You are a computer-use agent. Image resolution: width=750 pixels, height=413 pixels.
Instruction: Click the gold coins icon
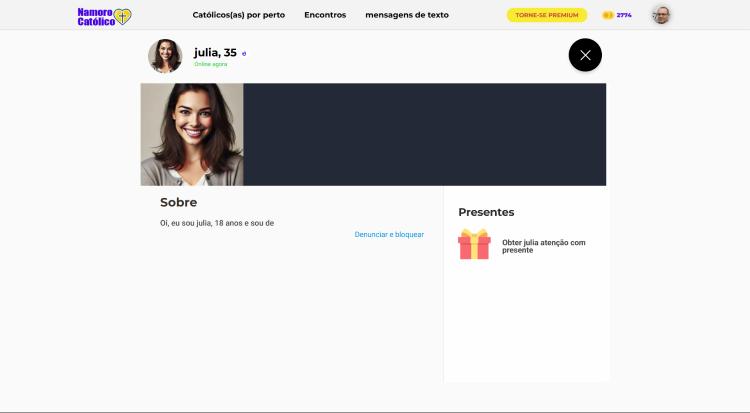607,15
